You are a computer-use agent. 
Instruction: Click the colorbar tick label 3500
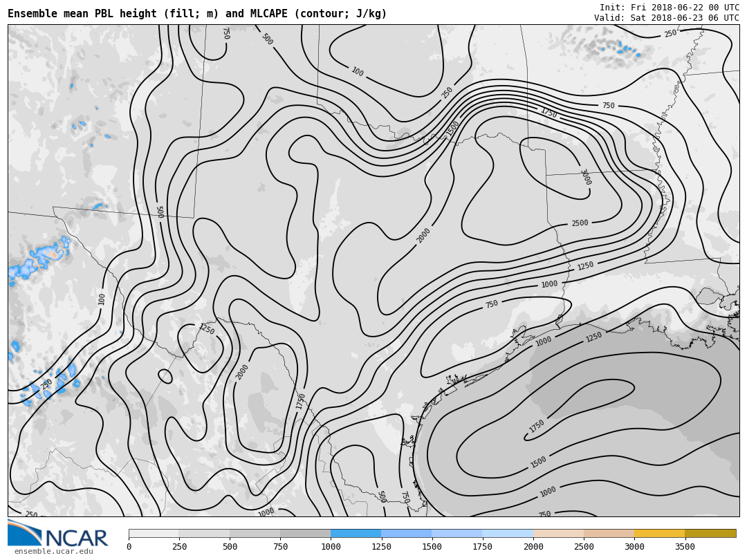tap(685, 547)
